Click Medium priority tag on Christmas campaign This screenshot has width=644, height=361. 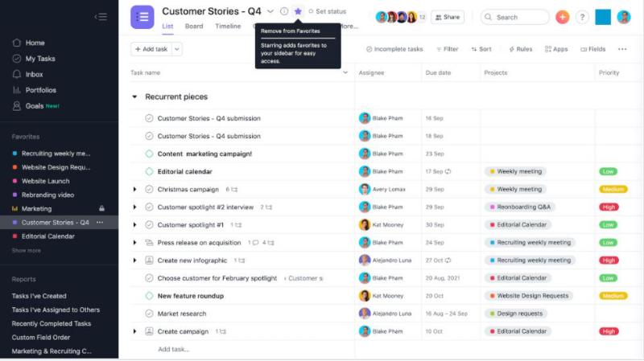click(613, 190)
